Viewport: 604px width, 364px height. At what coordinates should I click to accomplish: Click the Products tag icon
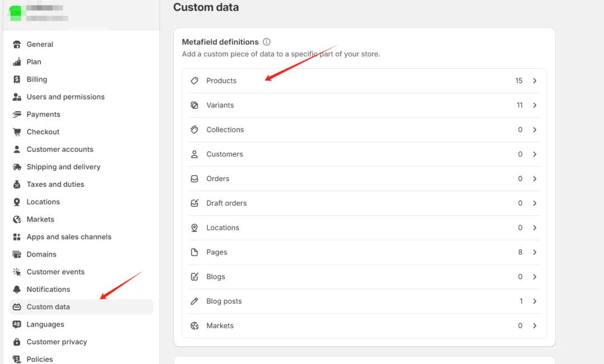point(195,81)
